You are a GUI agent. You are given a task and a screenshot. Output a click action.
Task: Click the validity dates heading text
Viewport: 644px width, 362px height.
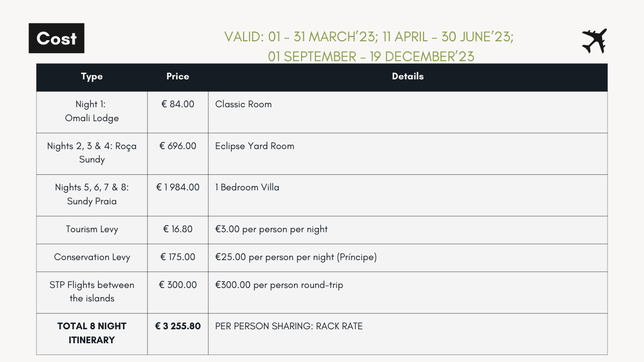(371, 47)
